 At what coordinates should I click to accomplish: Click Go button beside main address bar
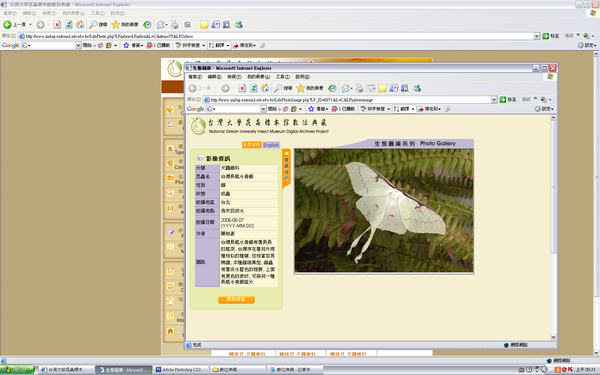(551, 36)
